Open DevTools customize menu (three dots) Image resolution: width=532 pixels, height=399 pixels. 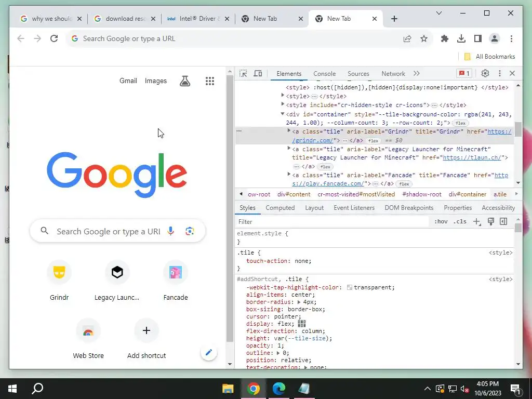(x=499, y=73)
